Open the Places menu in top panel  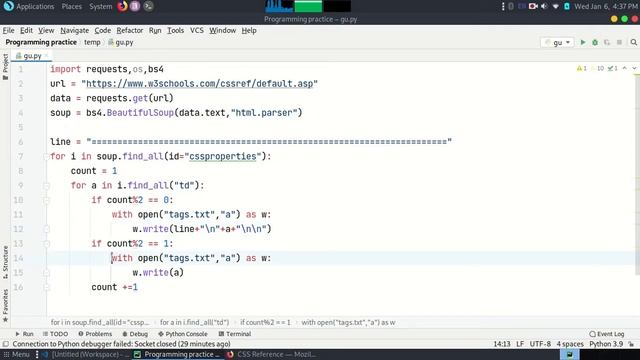pos(71,7)
